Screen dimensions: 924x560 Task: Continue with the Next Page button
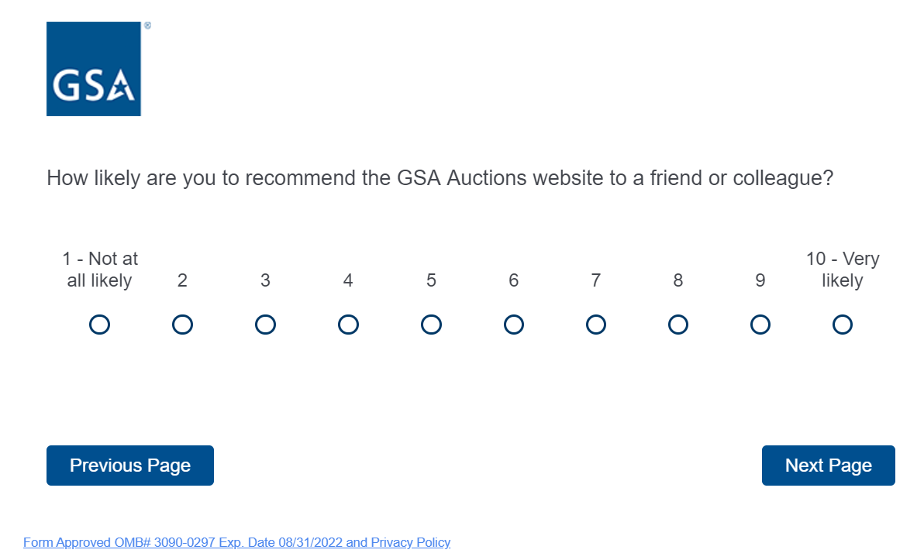pos(828,466)
